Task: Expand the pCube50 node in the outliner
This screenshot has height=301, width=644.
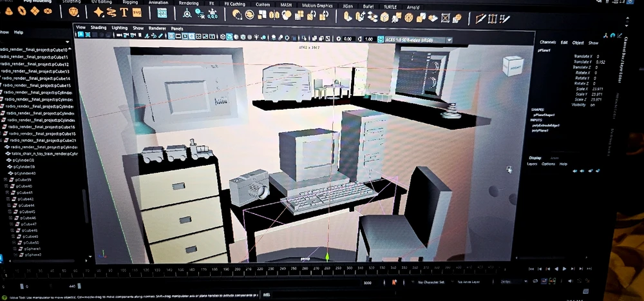Action: coord(14,242)
